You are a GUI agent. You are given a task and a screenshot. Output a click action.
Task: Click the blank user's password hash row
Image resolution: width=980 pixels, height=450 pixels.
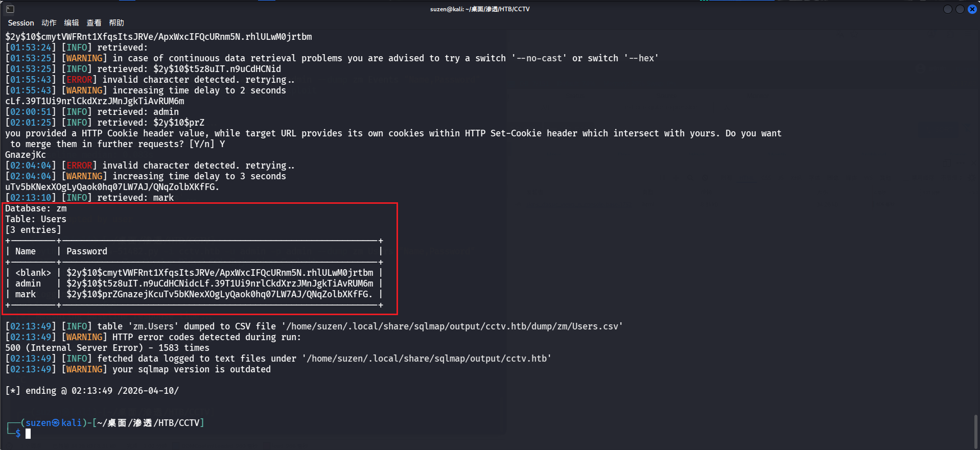(220, 273)
